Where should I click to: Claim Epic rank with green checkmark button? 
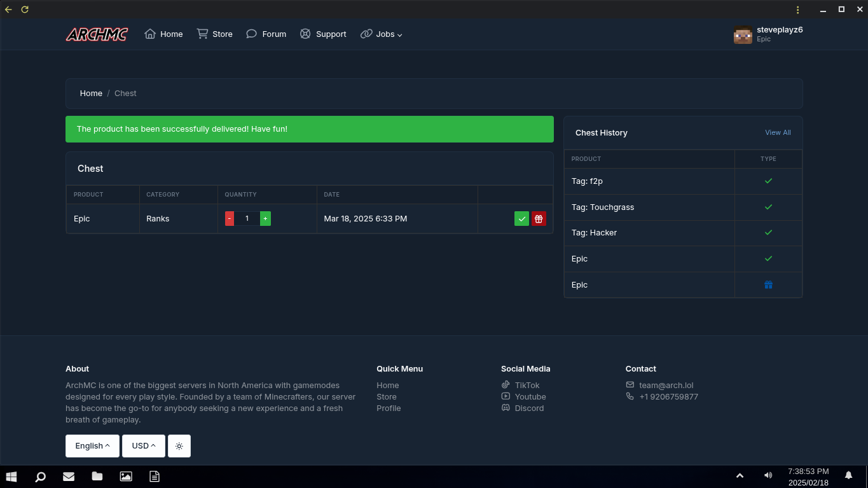pos(521,219)
